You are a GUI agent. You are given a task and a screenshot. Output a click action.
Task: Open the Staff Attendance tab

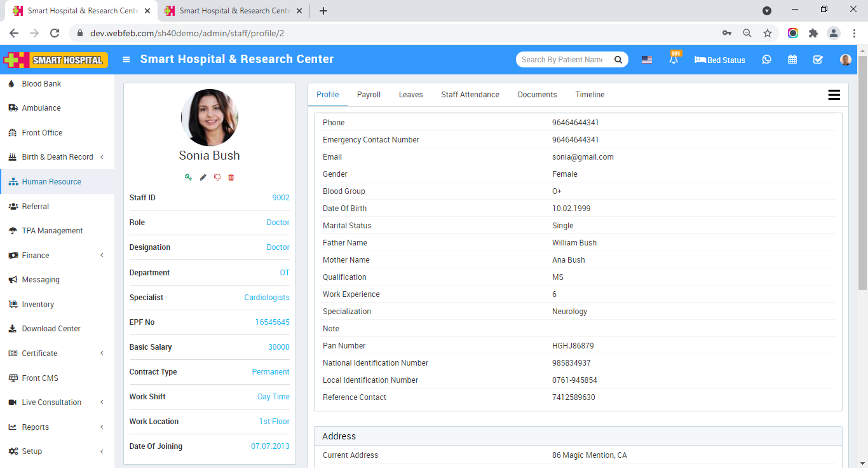pyautogui.click(x=470, y=95)
